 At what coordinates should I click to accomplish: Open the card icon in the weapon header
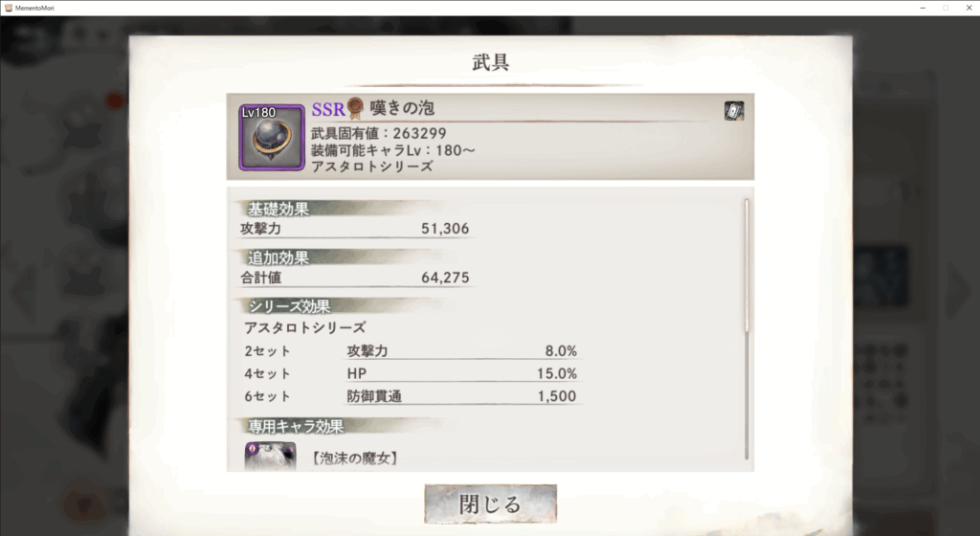(x=734, y=111)
